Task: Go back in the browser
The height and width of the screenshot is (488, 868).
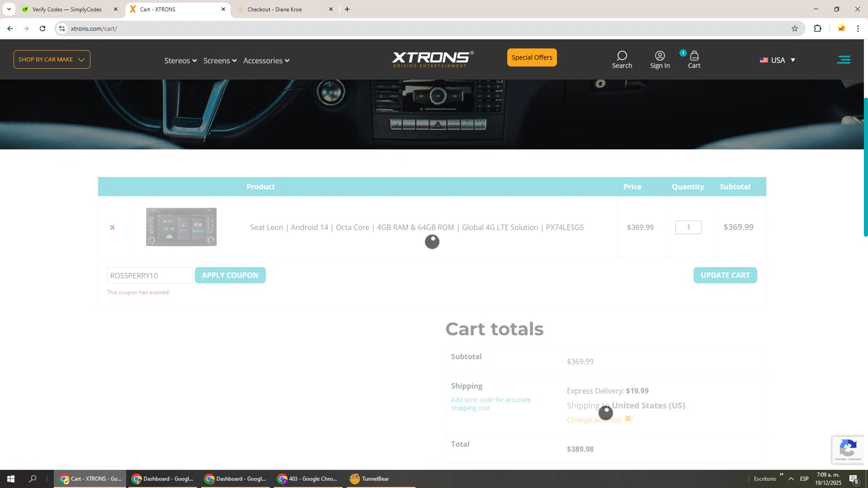Action: click(x=10, y=28)
